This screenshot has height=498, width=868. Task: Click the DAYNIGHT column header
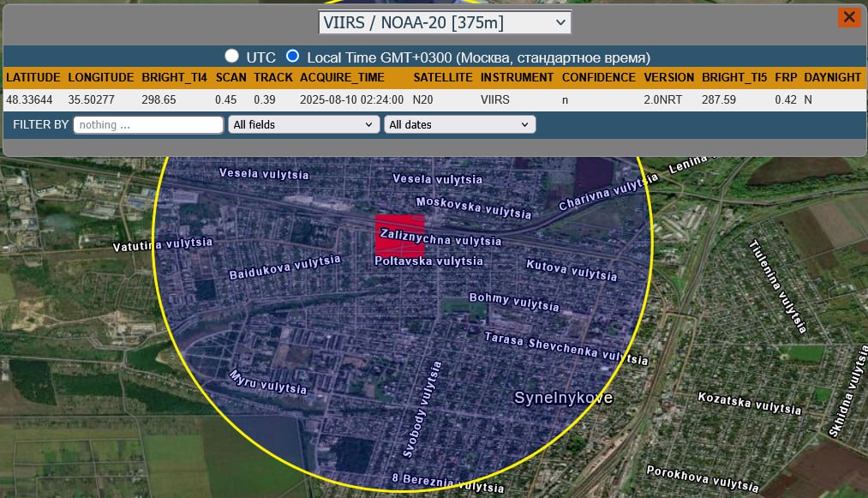833,77
